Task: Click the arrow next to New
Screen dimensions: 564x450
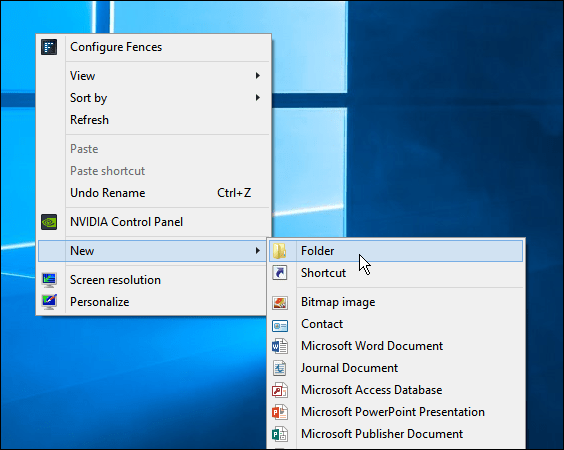Action: 258,250
